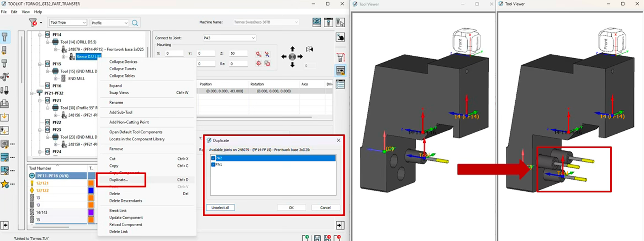The height and width of the screenshot is (241, 644).
Task: Select Tool [14] (DRILL D5.5) in tree
Action: (x=78, y=42)
